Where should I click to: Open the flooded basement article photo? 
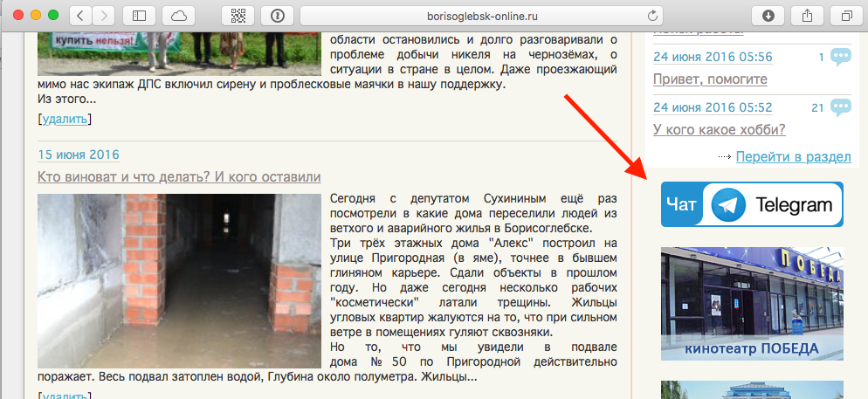click(x=179, y=281)
